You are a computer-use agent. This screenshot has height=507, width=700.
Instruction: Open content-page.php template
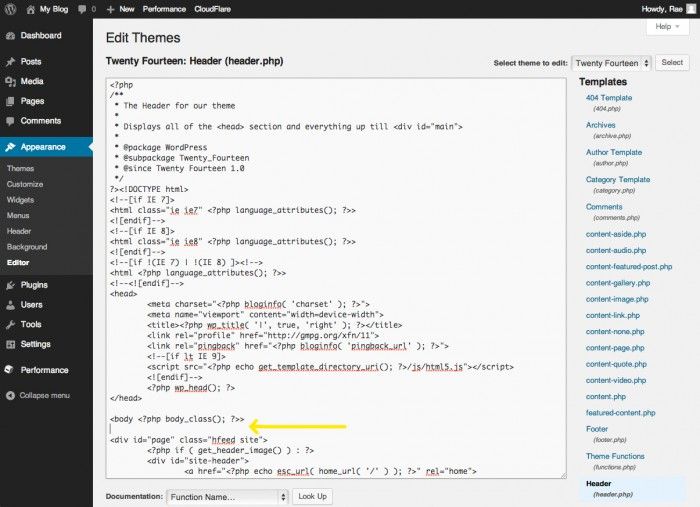point(615,348)
